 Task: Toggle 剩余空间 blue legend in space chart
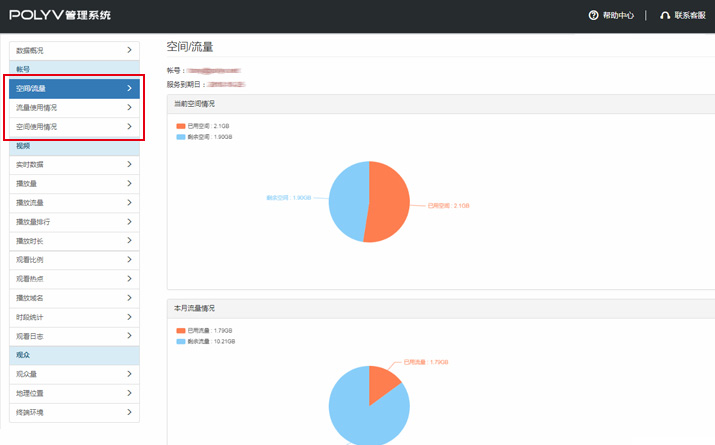(x=181, y=135)
